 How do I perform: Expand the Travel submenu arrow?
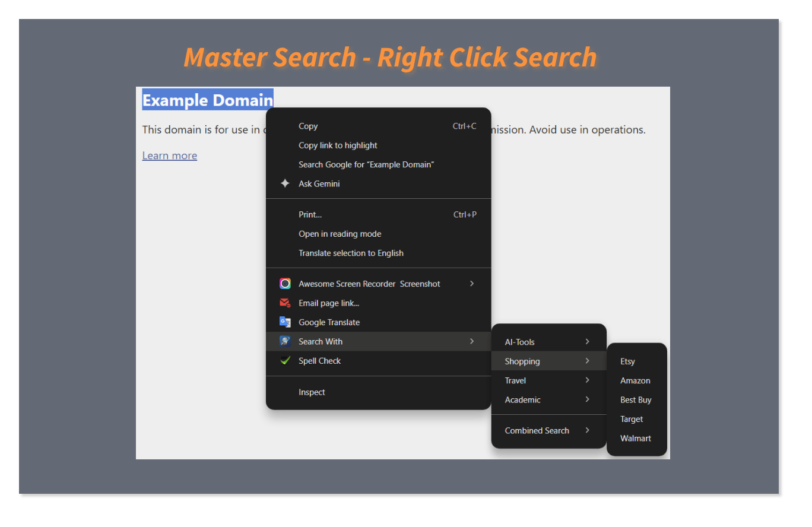coord(587,380)
